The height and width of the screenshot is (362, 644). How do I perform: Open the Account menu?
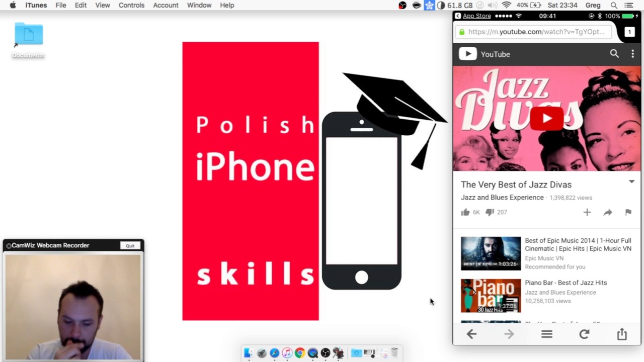point(166,5)
